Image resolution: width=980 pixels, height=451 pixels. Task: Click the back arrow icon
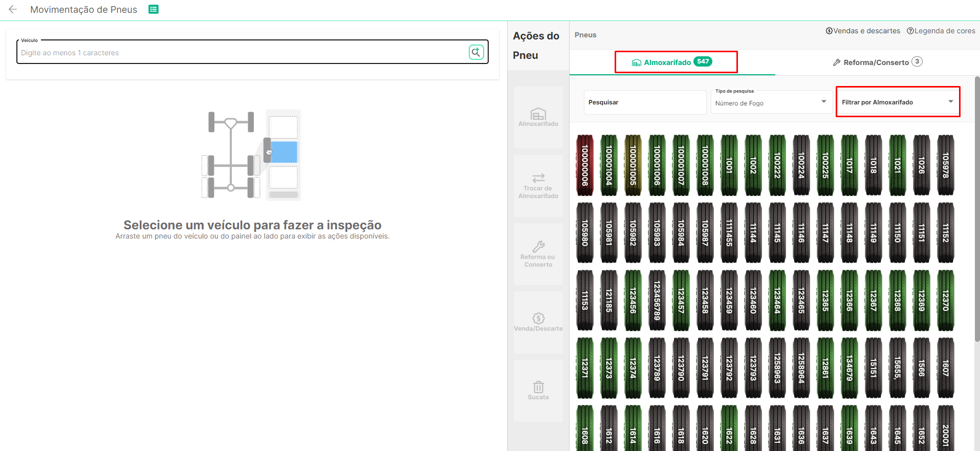click(13, 9)
